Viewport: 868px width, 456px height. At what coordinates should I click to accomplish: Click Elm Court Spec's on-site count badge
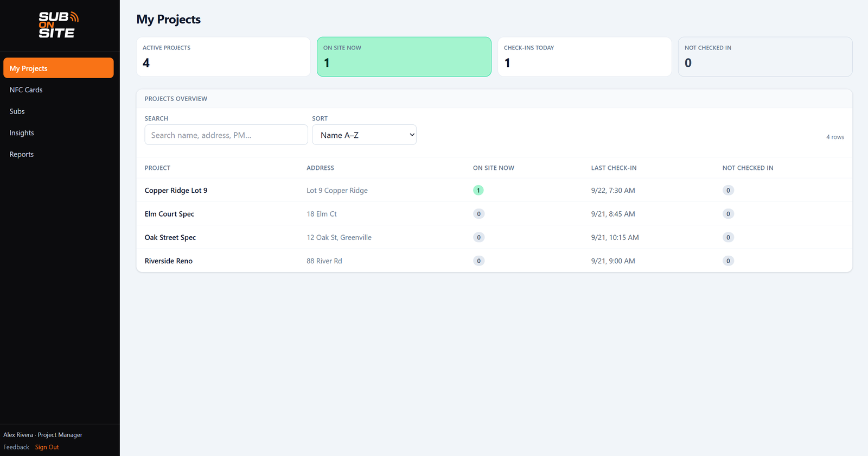pyautogui.click(x=478, y=214)
